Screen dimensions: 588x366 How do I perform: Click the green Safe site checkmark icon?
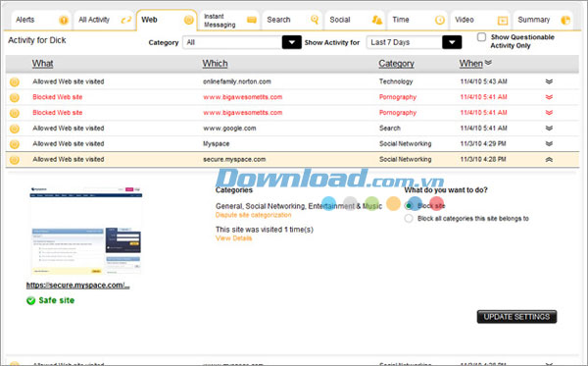(30, 300)
